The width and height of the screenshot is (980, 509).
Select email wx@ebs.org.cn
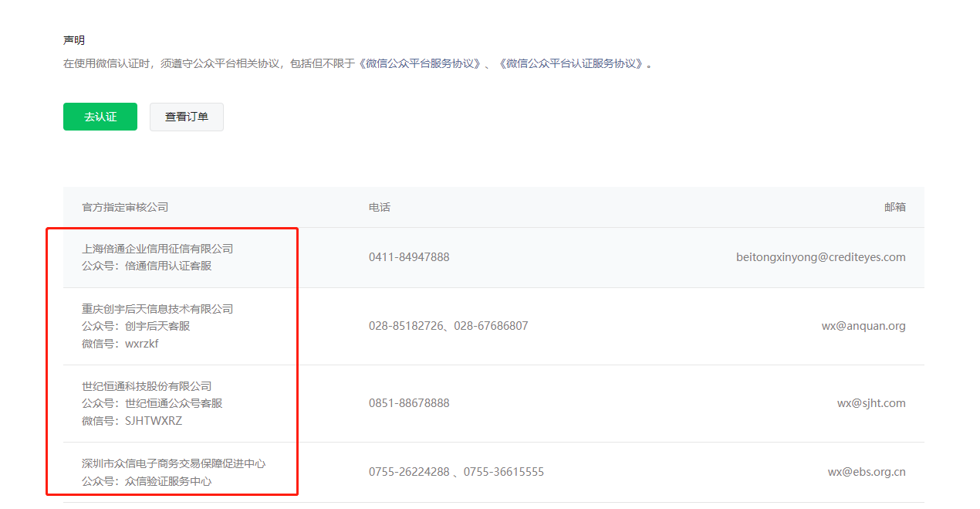pos(867,472)
